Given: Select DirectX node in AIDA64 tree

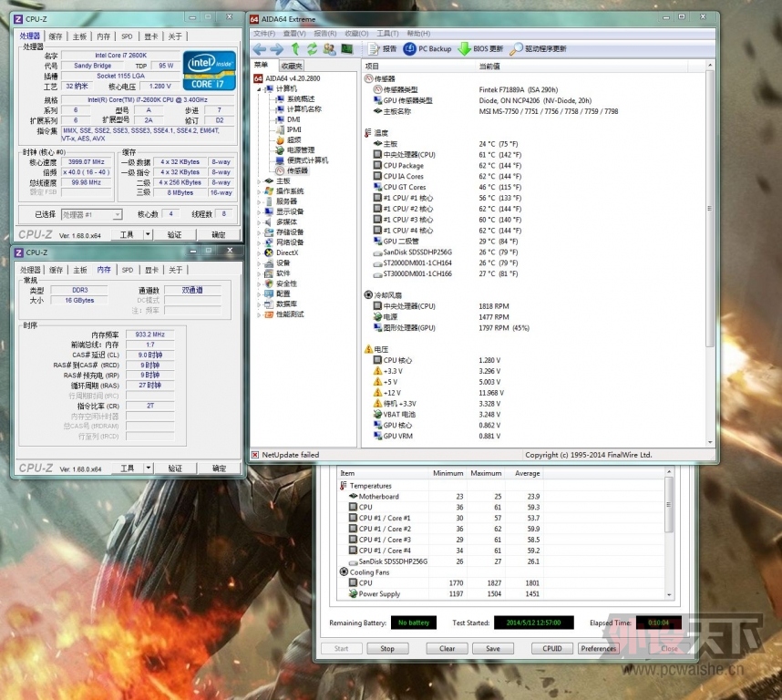Looking at the screenshot, I should click(x=282, y=252).
